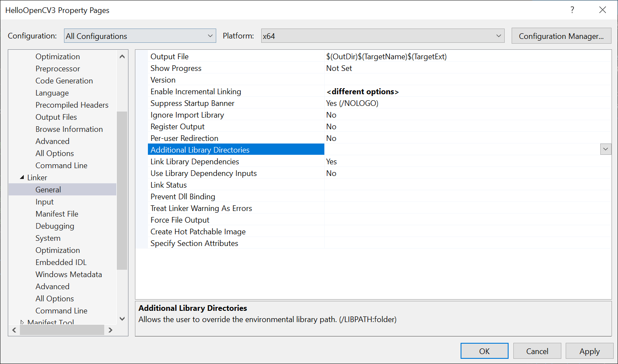
Task: Go to the Precompiled Headers page
Action: (72, 105)
